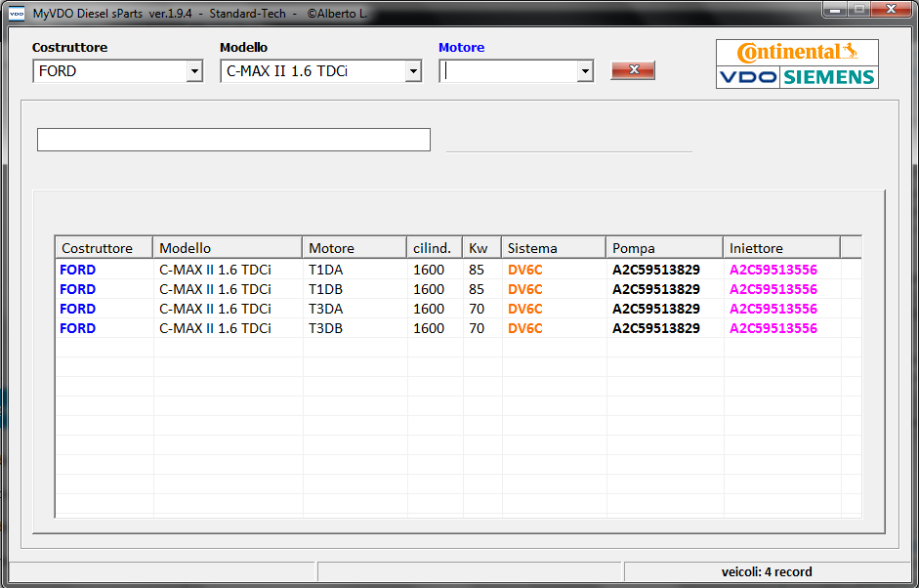Image resolution: width=919 pixels, height=588 pixels.
Task: Sort by Modello column header
Action: pos(228,248)
